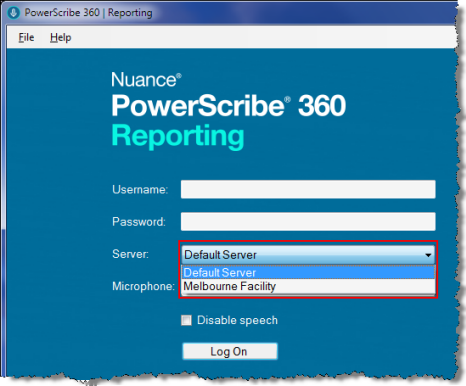
Task: Choose Melbourne Facility from server list
Action: (x=308, y=286)
